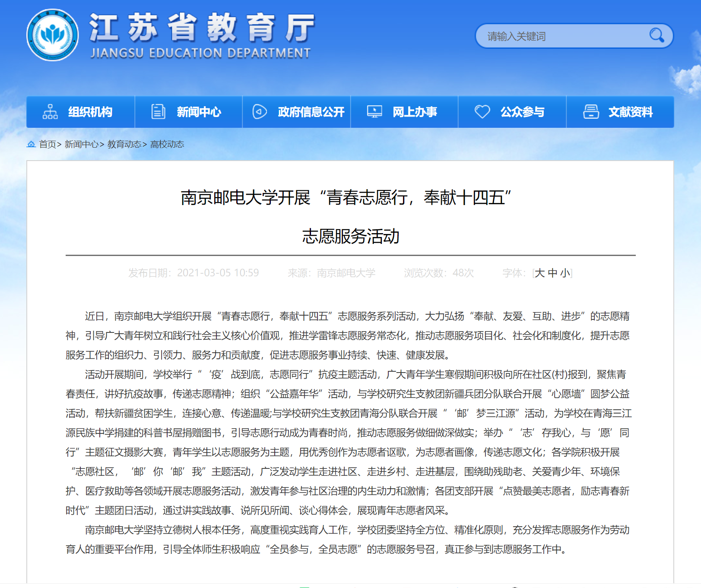Click the heart icon beside 公众参与

(x=482, y=112)
